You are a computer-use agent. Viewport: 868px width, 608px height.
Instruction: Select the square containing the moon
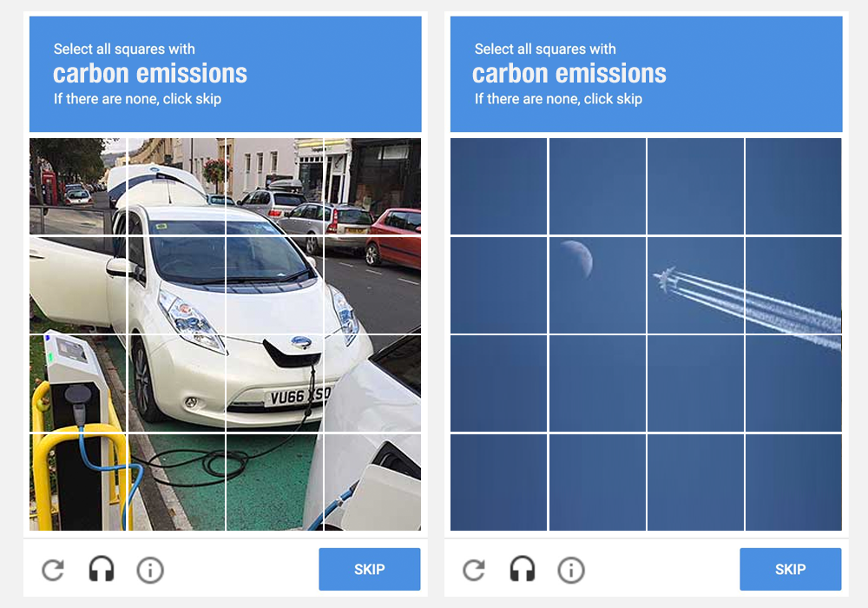(597, 285)
